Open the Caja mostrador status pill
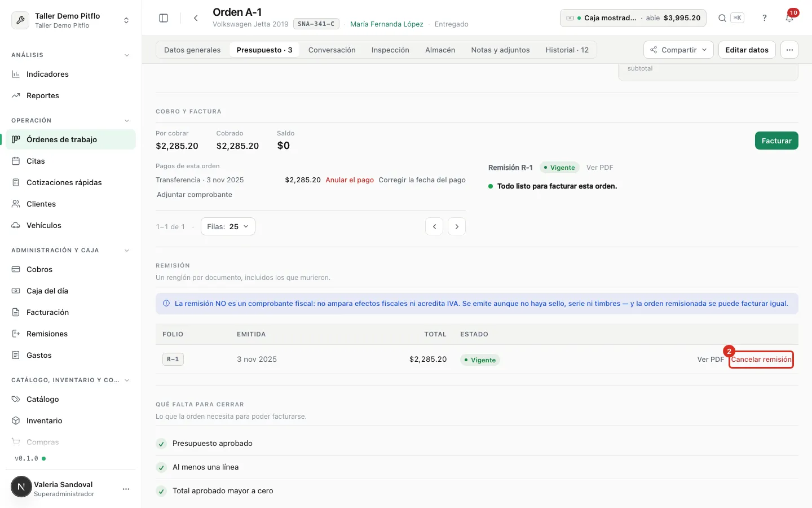This screenshot has height=508, width=812. point(633,18)
